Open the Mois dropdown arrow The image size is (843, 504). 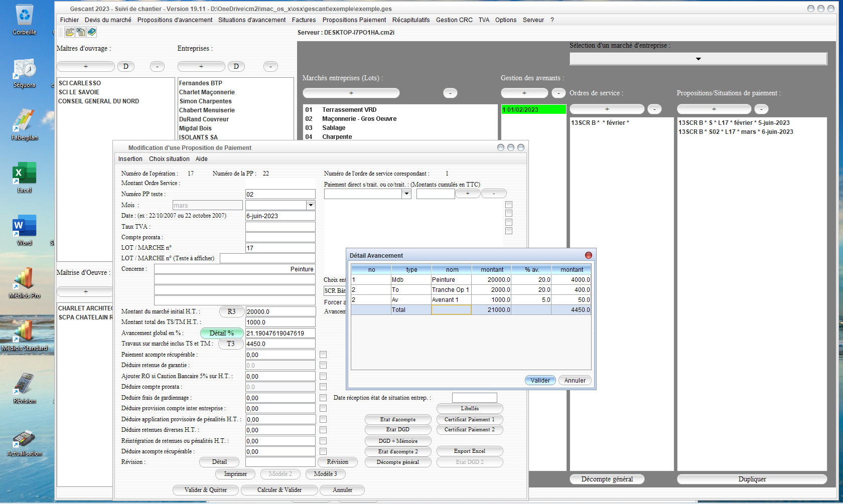tap(311, 205)
